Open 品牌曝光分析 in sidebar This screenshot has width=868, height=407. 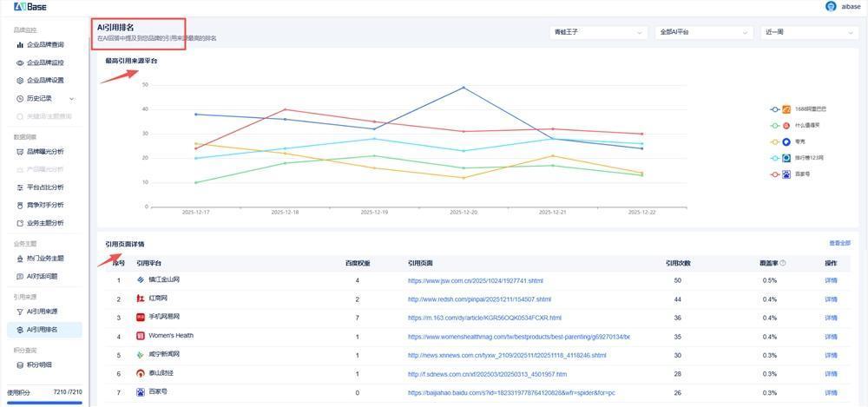(44, 152)
